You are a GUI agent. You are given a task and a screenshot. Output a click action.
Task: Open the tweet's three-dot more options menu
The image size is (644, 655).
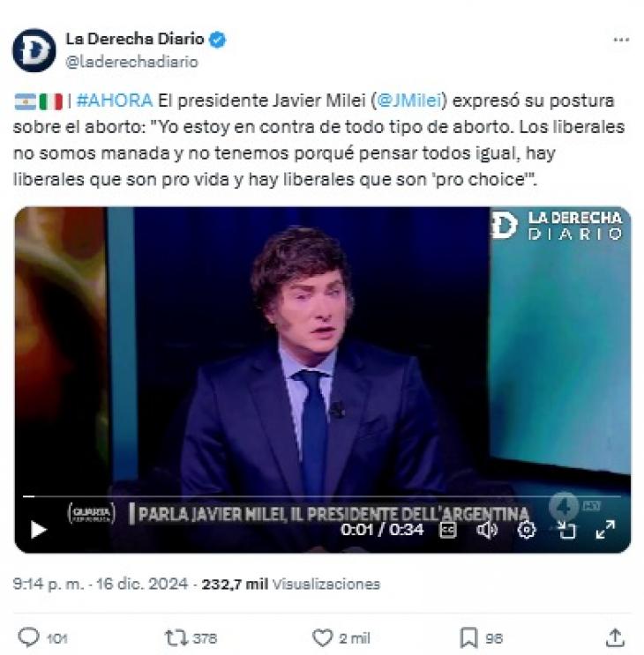point(621,40)
